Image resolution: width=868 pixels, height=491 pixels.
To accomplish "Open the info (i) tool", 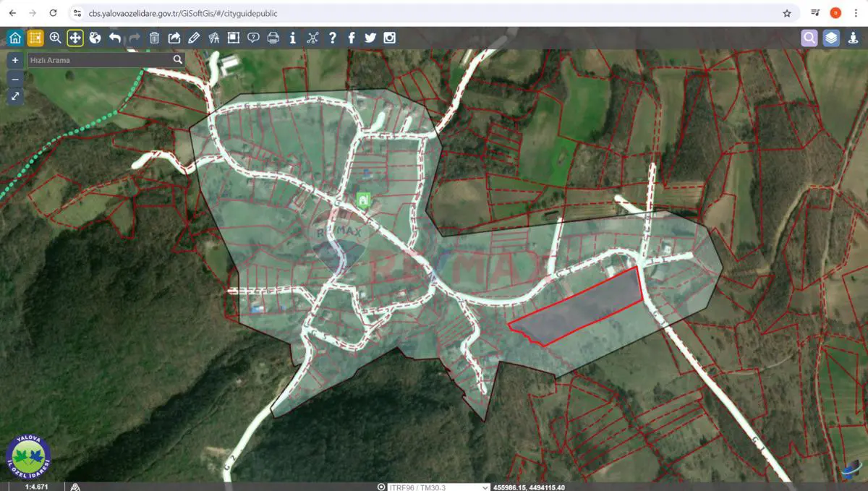I will tap(292, 38).
